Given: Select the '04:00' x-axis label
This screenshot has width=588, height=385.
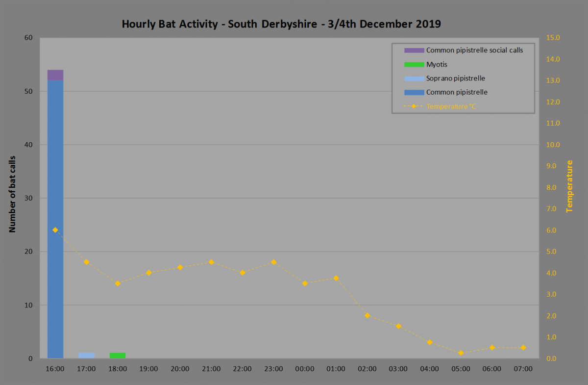Looking at the screenshot, I should coord(430,369).
